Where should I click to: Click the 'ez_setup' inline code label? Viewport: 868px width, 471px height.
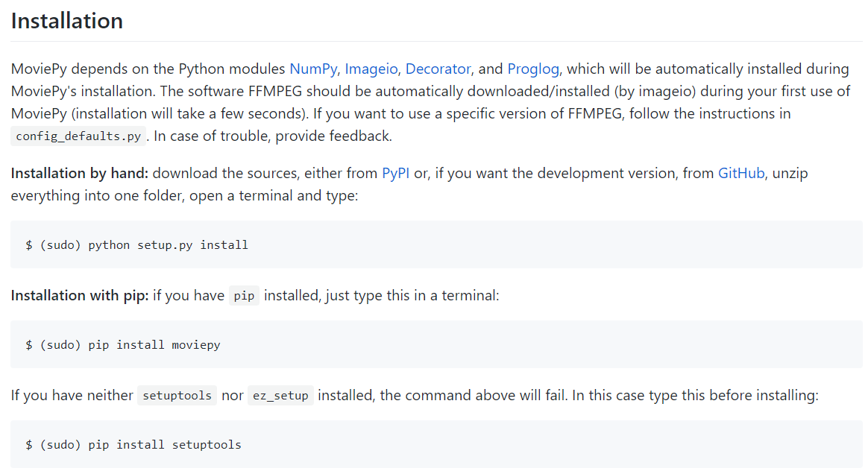(280, 396)
